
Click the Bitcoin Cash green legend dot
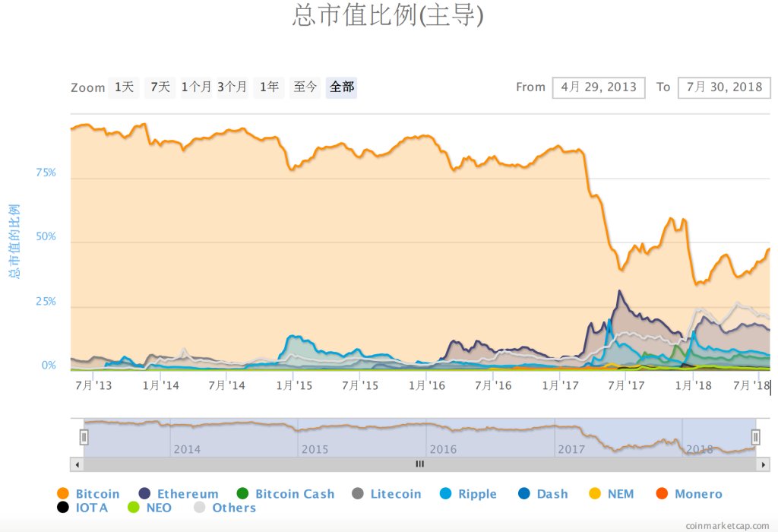pos(242,494)
